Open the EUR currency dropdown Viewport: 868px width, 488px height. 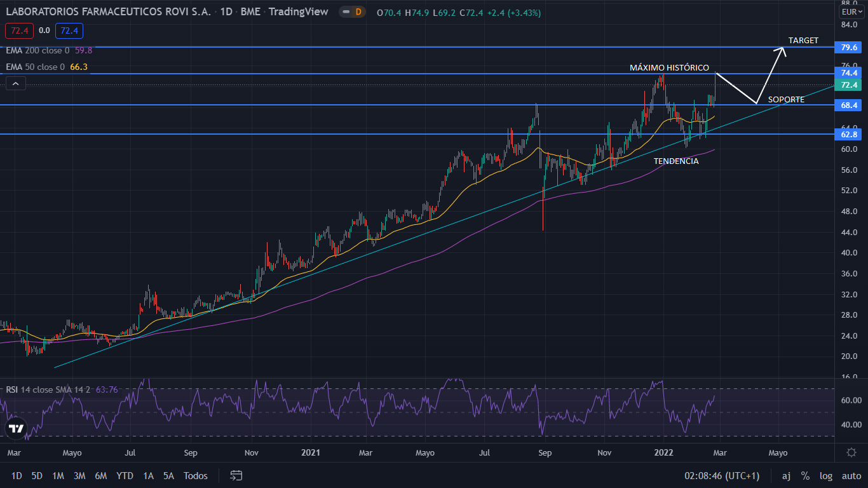coord(850,12)
